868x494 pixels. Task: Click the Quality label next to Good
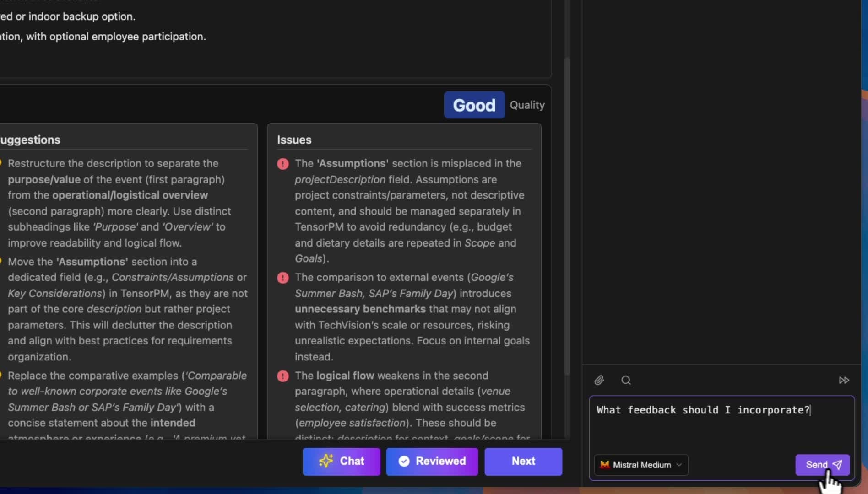point(527,105)
